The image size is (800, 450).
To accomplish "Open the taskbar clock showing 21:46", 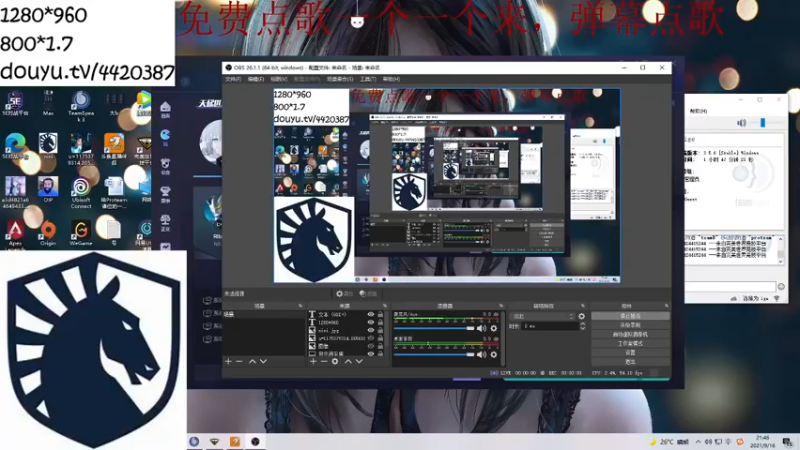I will 763,441.
